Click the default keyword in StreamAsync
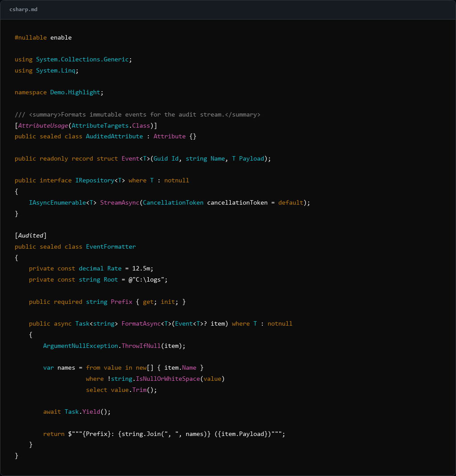Viewport: 456px width, 476px height. pyautogui.click(x=291, y=203)
